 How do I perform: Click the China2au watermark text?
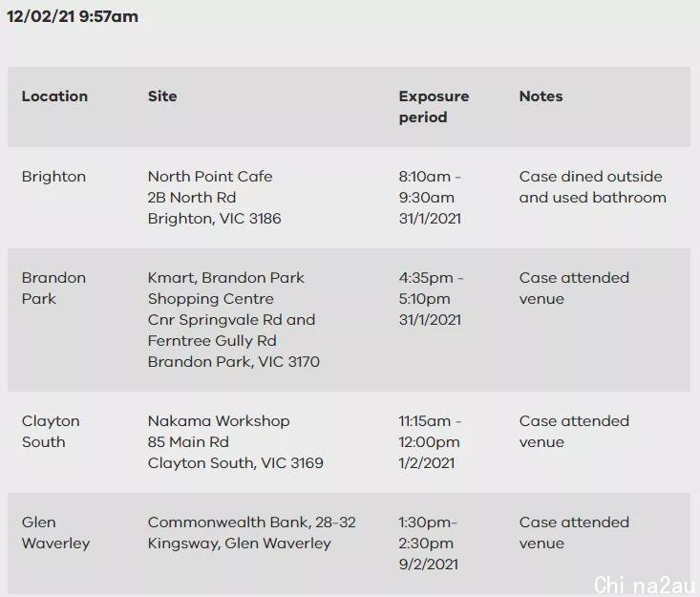646,585
